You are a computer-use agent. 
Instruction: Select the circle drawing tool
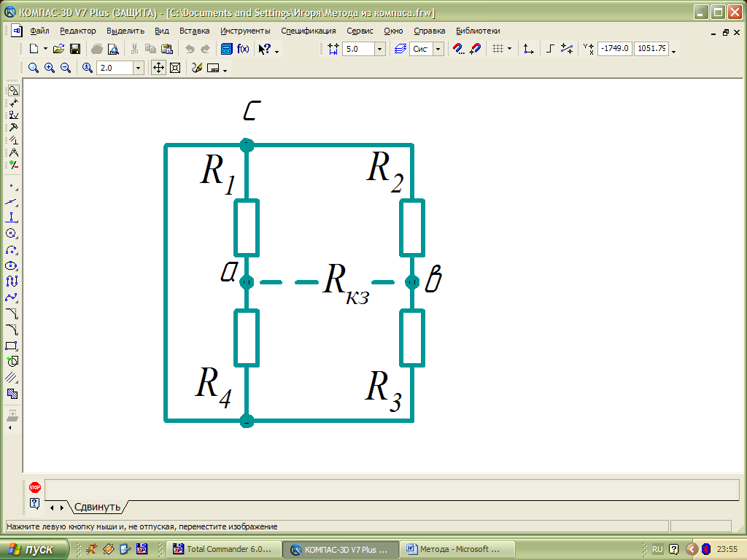(12, 233)
